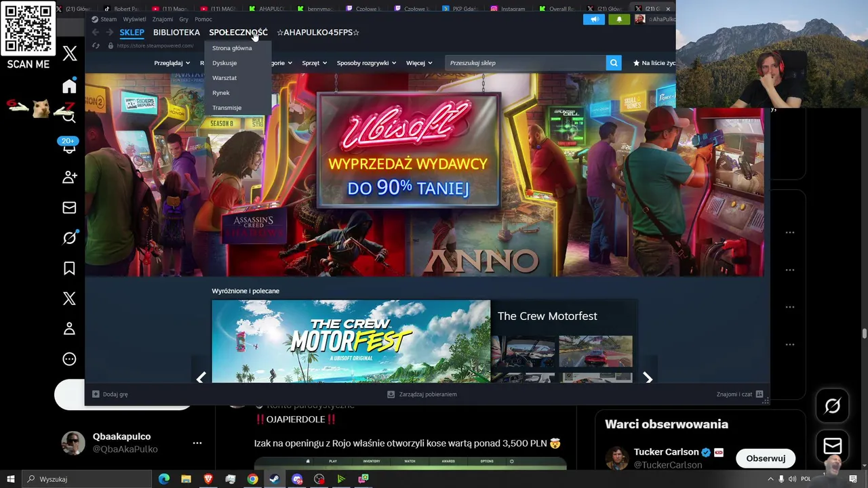868x488 pixels.
Task: Open X Profile person icon
Action: tap(69, 329)
